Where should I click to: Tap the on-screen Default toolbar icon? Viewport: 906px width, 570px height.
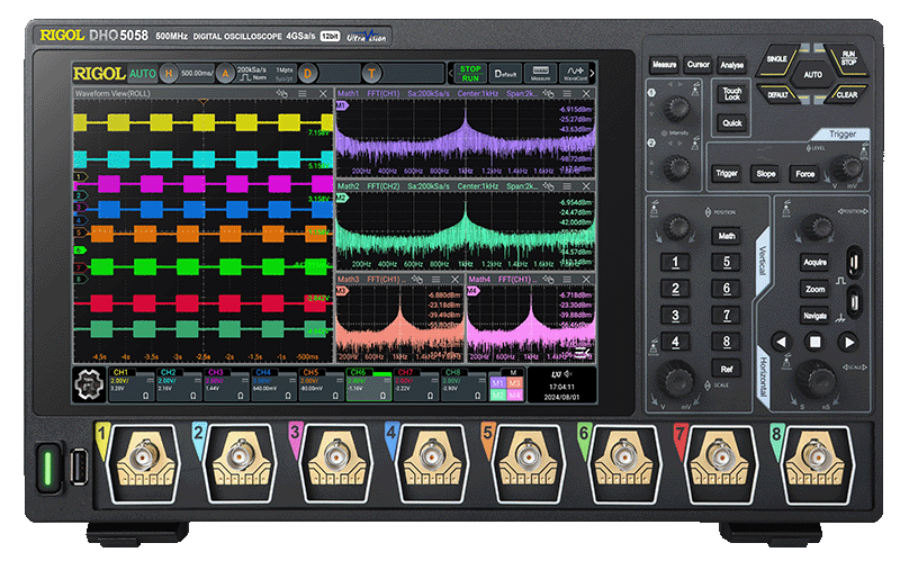click(x=505, y=73)
